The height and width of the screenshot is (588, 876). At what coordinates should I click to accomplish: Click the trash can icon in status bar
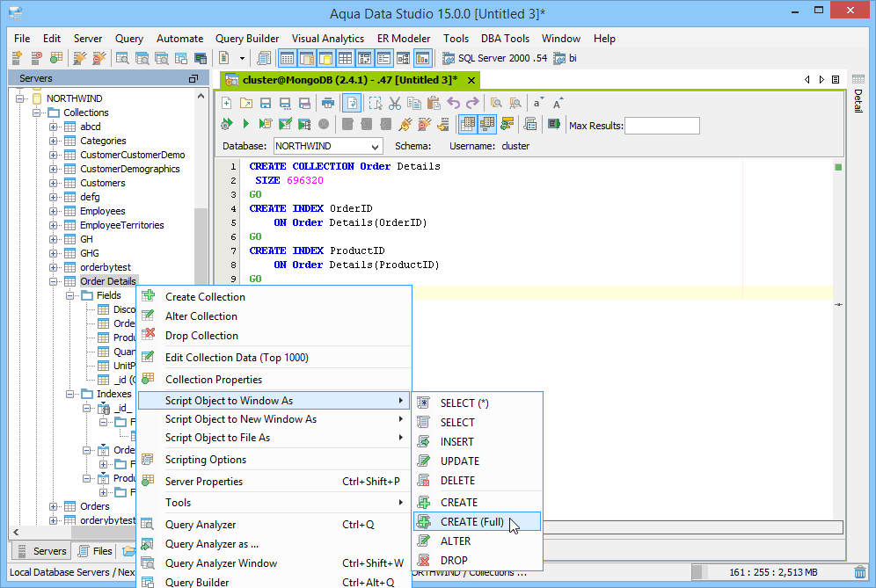click(860, 572)
